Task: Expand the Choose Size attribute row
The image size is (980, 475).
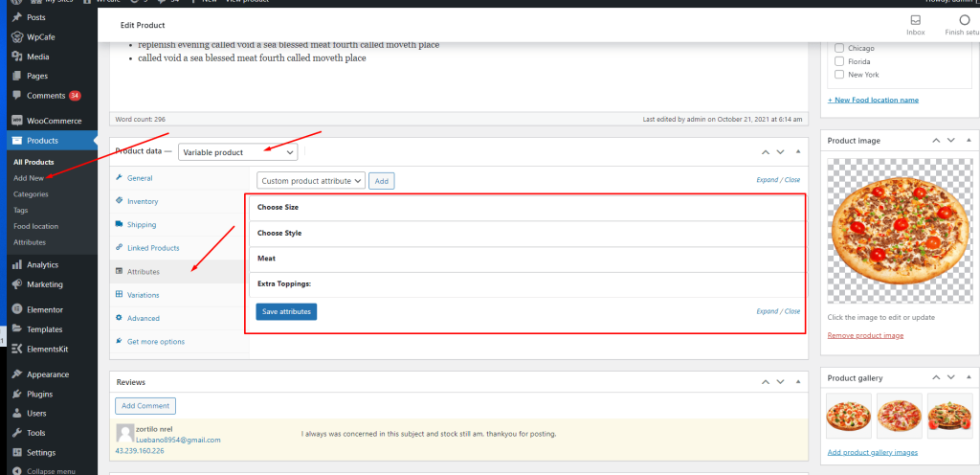Action: click(x=527, y=207)
